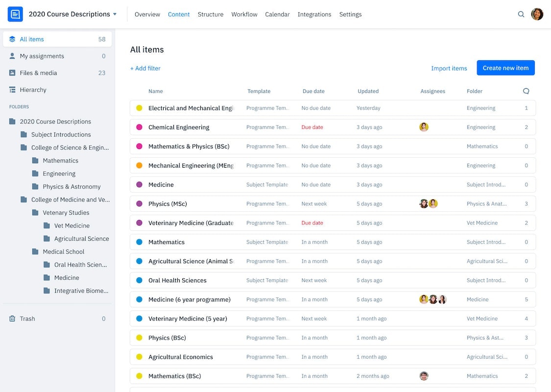The height and width of the screenshot is (392, 551).
Task: Open the Workflow tab
Action: [244, 14]
